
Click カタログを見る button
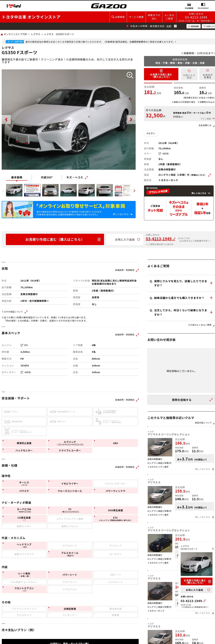pyautogui.click(x=207, y=74)
